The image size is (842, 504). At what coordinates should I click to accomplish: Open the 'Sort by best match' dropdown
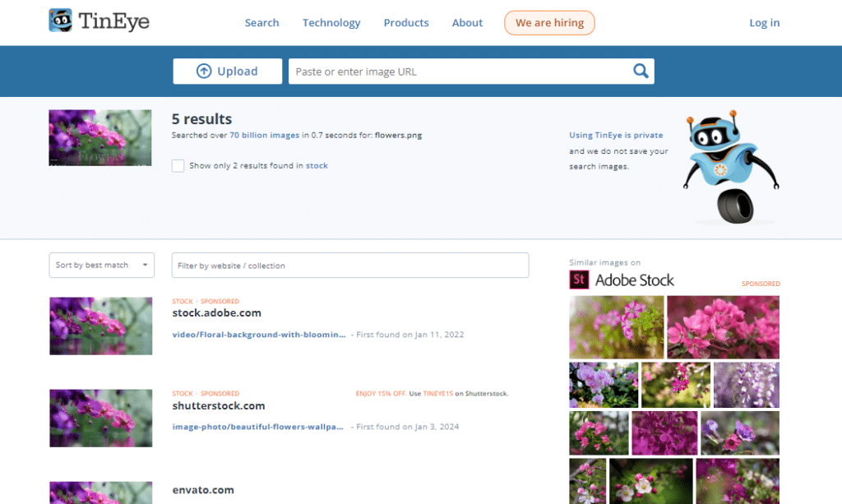[101, 265]
